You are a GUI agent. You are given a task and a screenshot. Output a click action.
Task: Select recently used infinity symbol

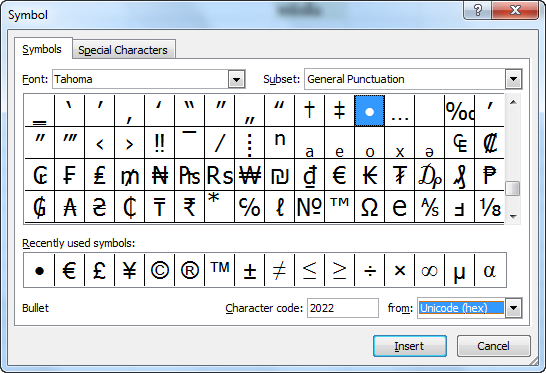click(429, 270)
